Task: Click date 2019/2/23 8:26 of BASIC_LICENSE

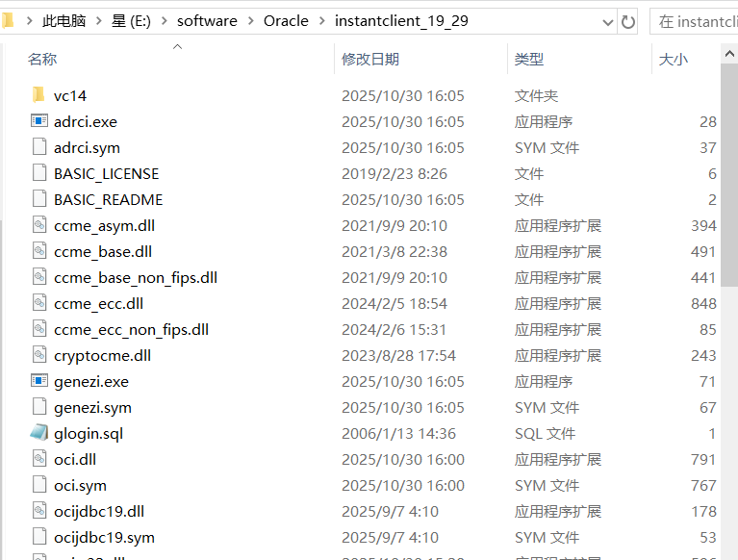Action: (394, 173)
